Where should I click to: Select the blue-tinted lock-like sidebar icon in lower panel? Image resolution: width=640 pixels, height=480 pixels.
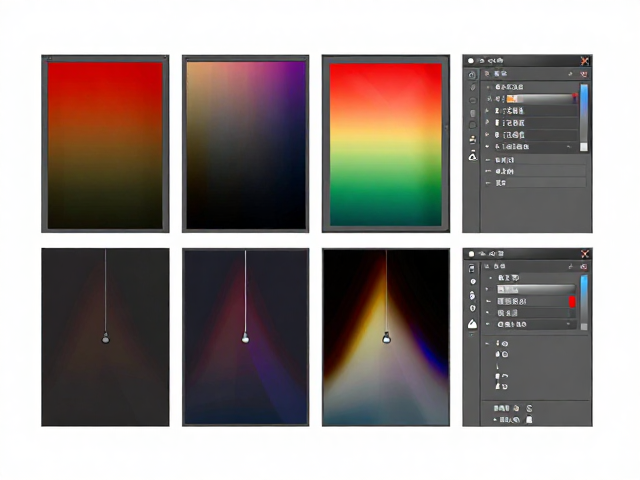click(x=472, y=295)
